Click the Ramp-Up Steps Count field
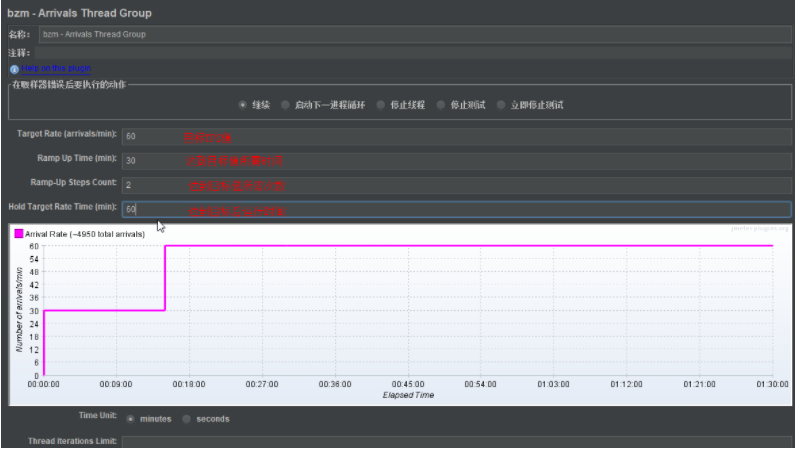Viewport: 797px width, 452px height. pos(456,185)
